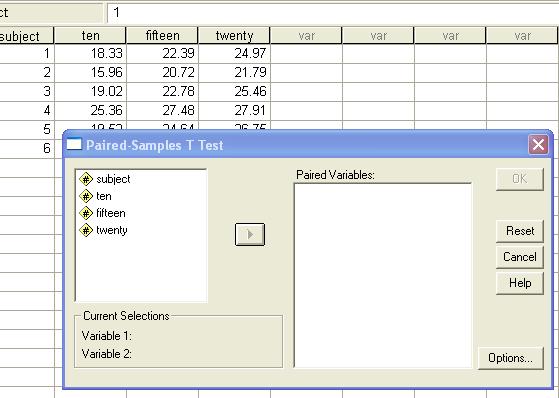Click the numeric icon beside fifteen

click(x=86, y=213)
